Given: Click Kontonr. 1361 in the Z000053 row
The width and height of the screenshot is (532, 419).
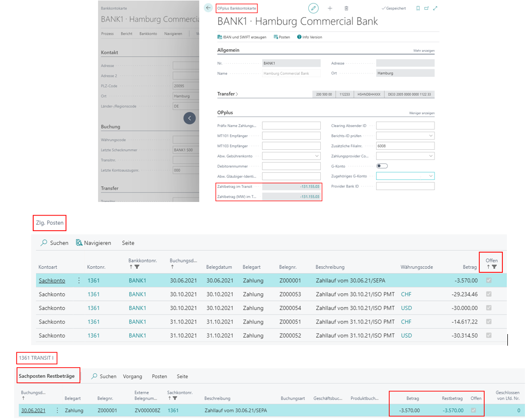Looking at the screenshot, I should (94, 294).
